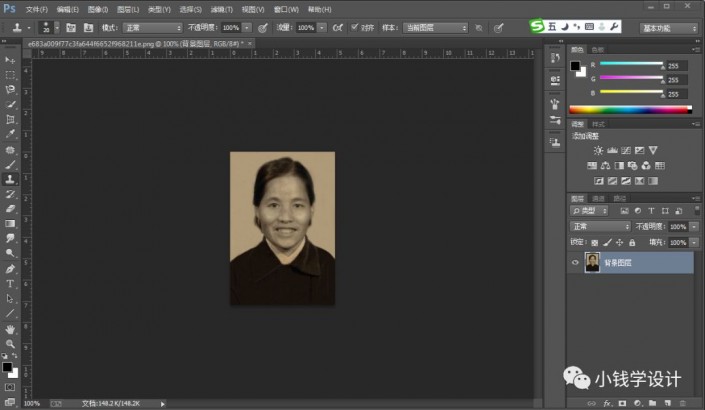
Task: Toggle the 对齐 aligned checkbox
Action: 354,27
